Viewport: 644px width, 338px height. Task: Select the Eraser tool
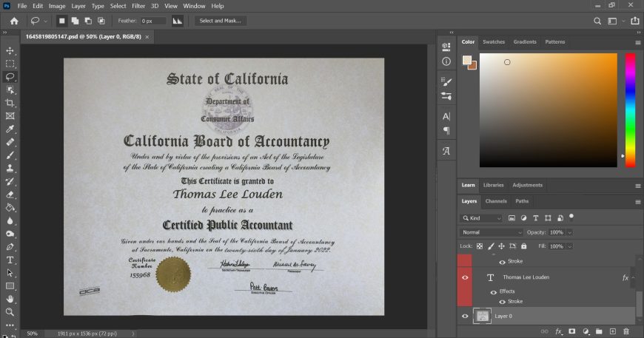10,195
